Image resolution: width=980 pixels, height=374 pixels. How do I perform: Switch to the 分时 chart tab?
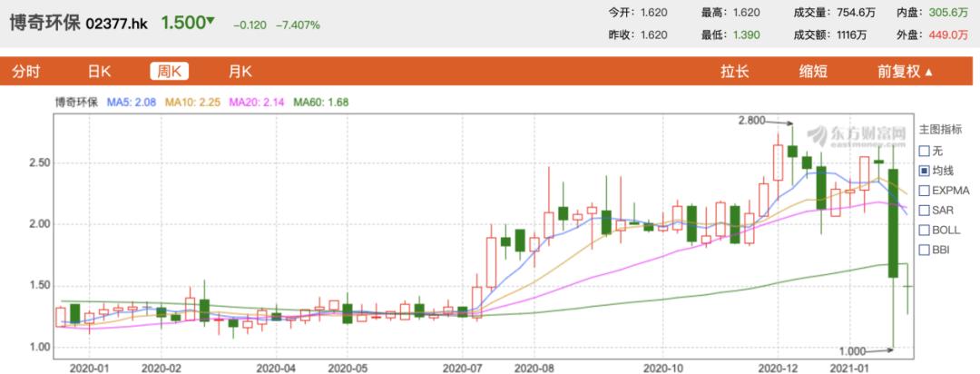25,72
